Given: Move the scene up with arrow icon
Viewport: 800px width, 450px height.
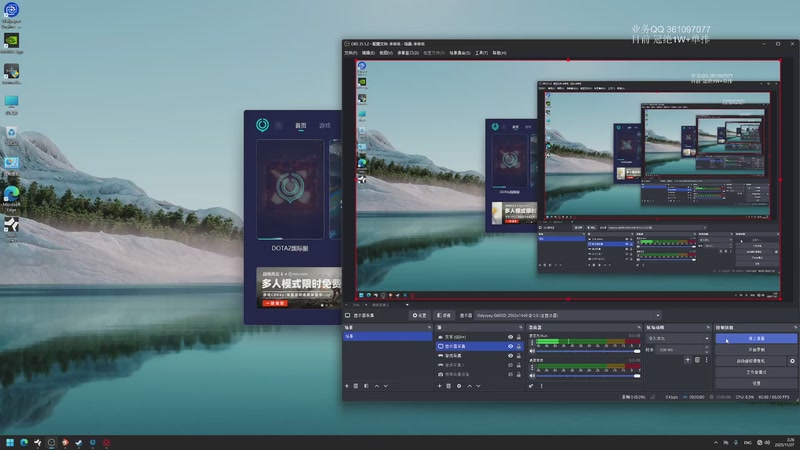Looking at the screenshot, I should pos(377,386).
